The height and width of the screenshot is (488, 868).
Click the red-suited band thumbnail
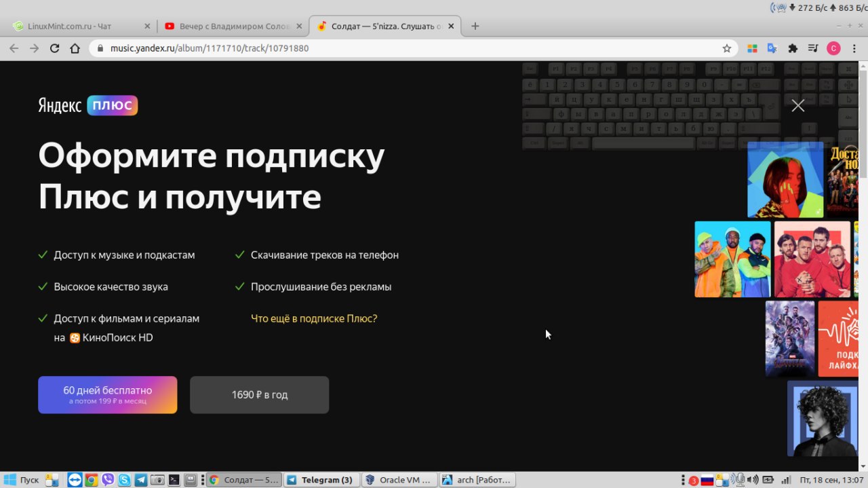tap(812, 259)
